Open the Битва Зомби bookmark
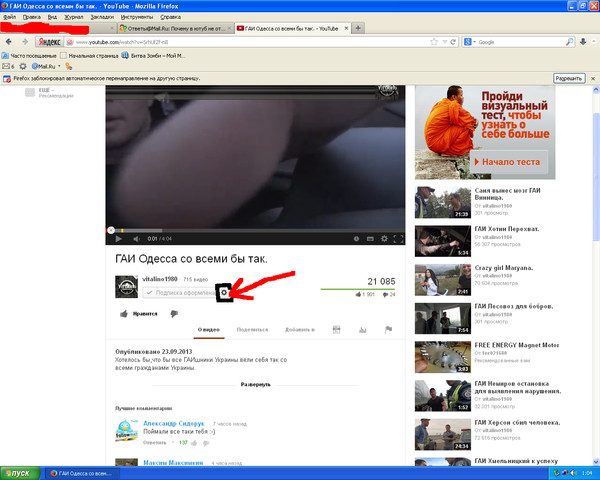The height and width of the screenshot is (480, 600). pos(153,56)
